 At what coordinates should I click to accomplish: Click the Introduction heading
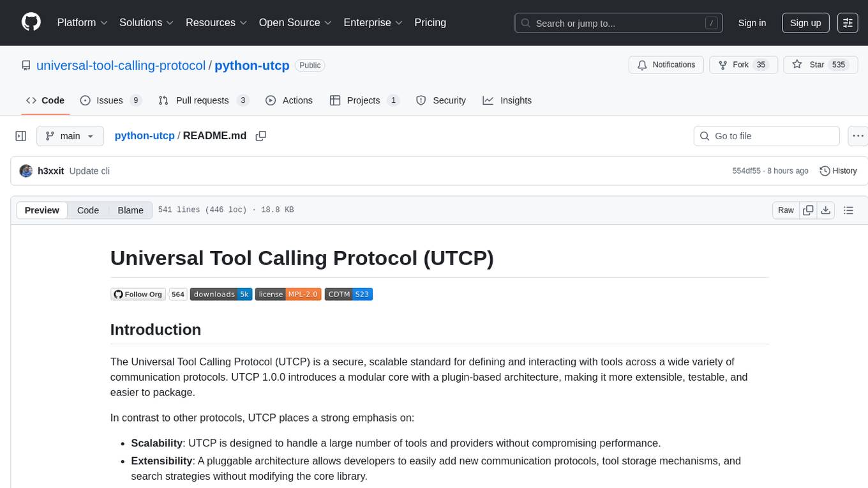(156, 330)
